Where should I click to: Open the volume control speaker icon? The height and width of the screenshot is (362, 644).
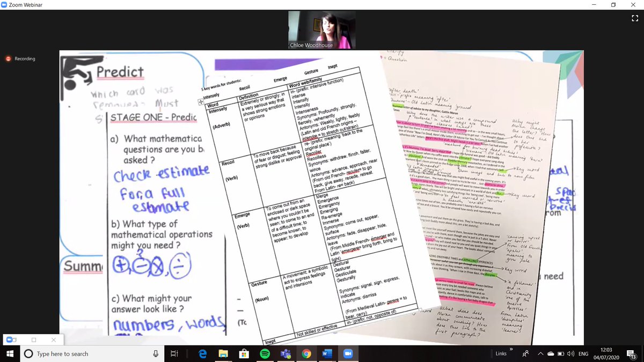pyautogui.click(x=572, y=354)
